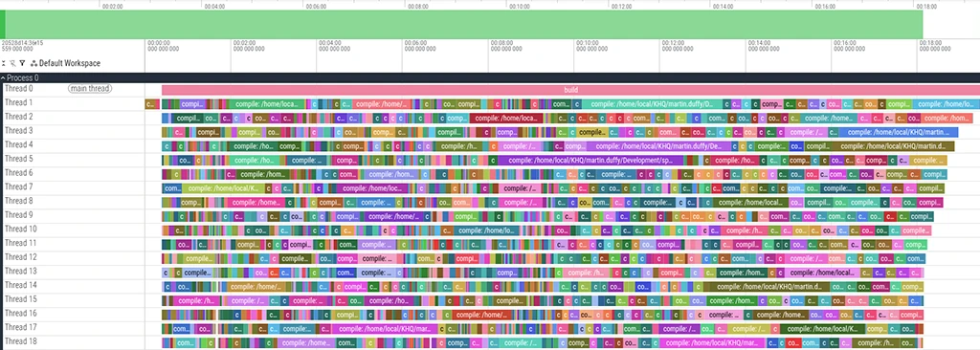Screen dimensions: 980x350
Task: Open the track filter funnel icon
Action: tap(22, 63)
